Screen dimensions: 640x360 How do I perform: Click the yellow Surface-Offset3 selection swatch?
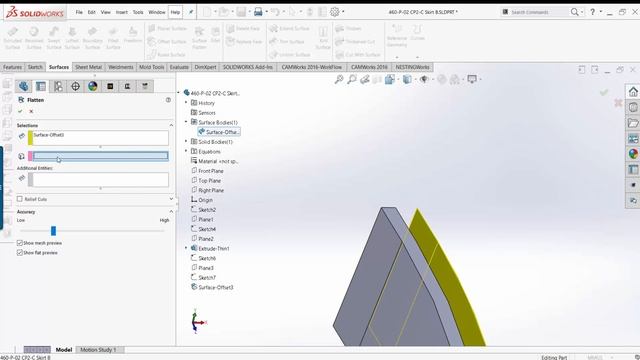(31, 138)
